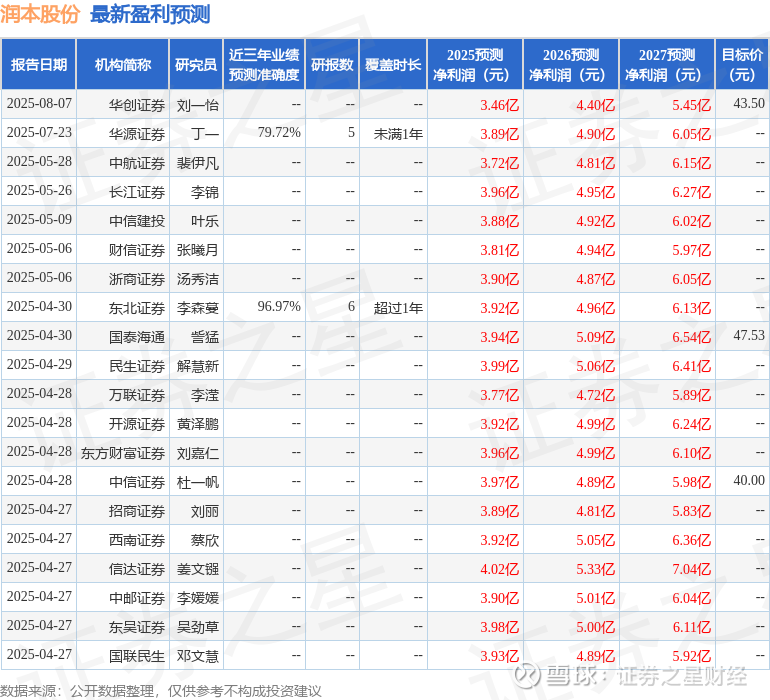This screenshot has width=770, height=700.
Task: Click 2025 forecast value 3.77亿
Action: (499, 395)
